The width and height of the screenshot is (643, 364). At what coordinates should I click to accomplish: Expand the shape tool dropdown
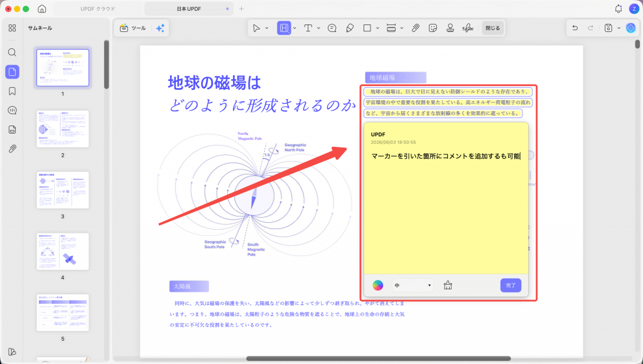pos(377,28)
